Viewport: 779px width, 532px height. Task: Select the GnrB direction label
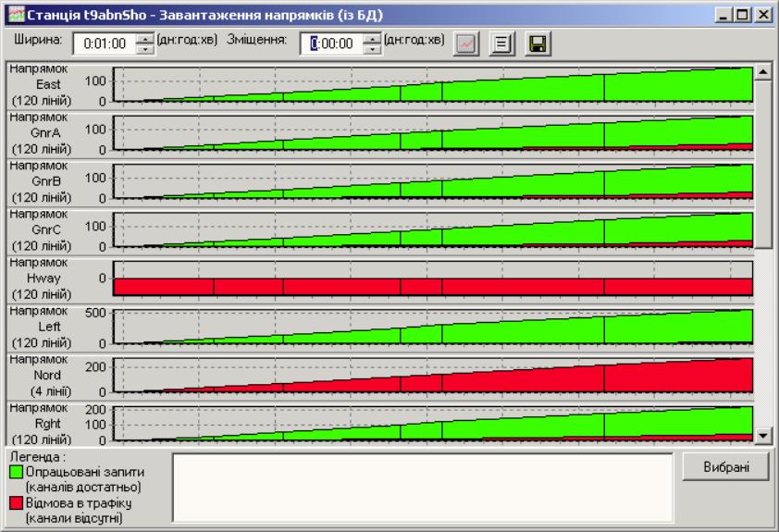point(45,181)
